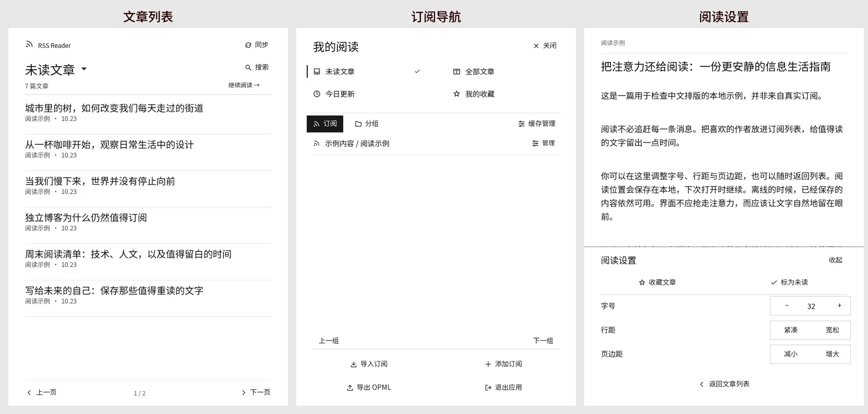Click the inbox icon beside 未读文章
The width and height of the screenshot is (868, 414).
[x=317, y=71]
